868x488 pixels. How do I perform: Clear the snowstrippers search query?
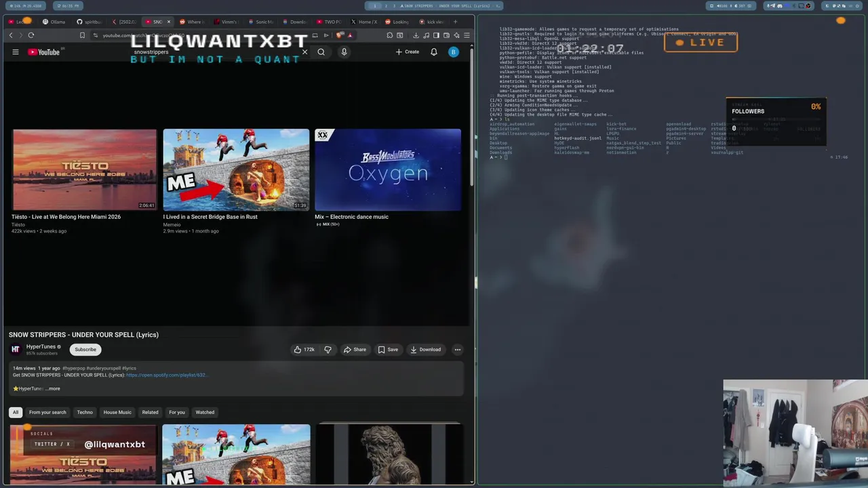[x=304, y=52]
